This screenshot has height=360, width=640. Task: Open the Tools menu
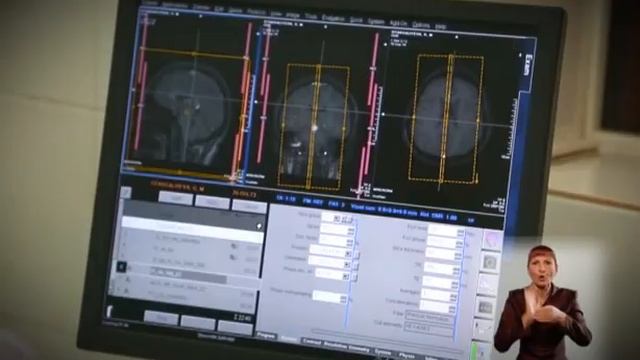[x=311, y=16]
